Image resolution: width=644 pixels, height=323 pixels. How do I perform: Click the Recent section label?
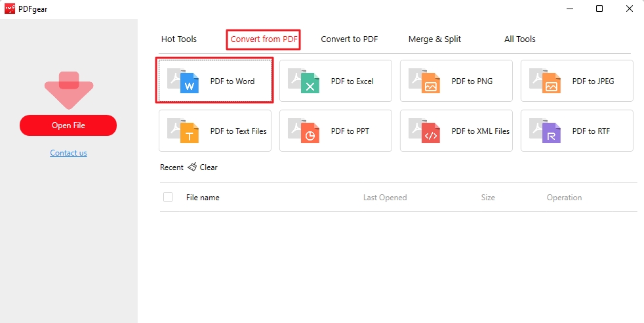pos(172,167)
